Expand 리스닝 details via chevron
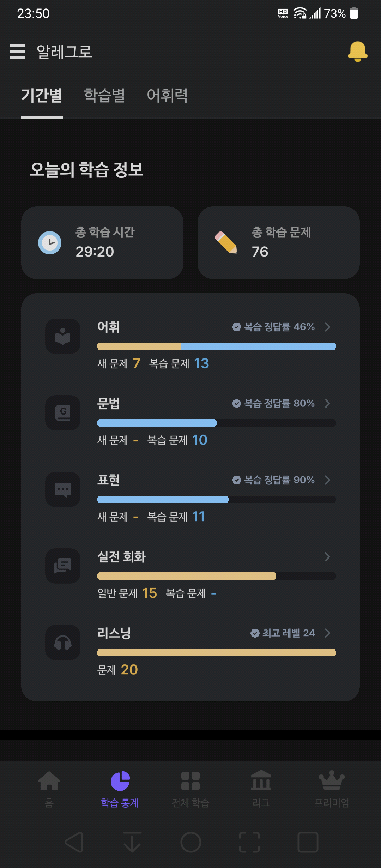The image size is (381, 868). pyautogui.click(x=327, y=633)
